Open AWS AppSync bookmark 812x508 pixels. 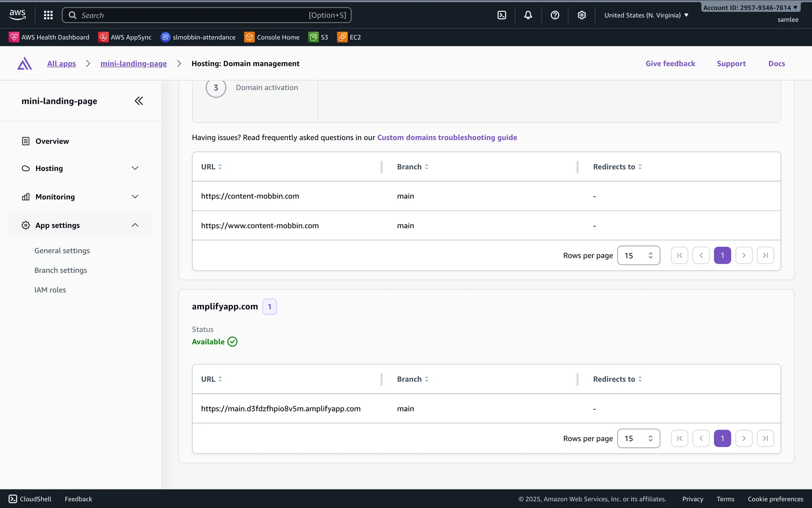point(125,37)
